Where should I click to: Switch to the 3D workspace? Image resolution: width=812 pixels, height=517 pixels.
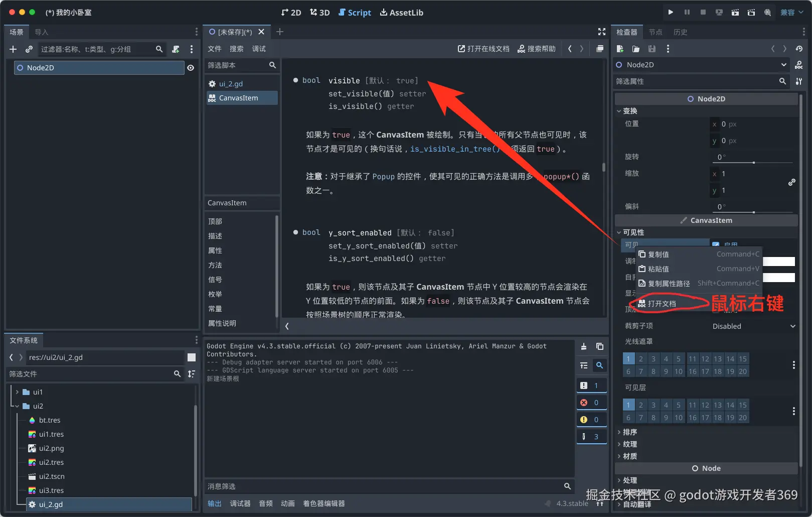click(x=319, y=13)
